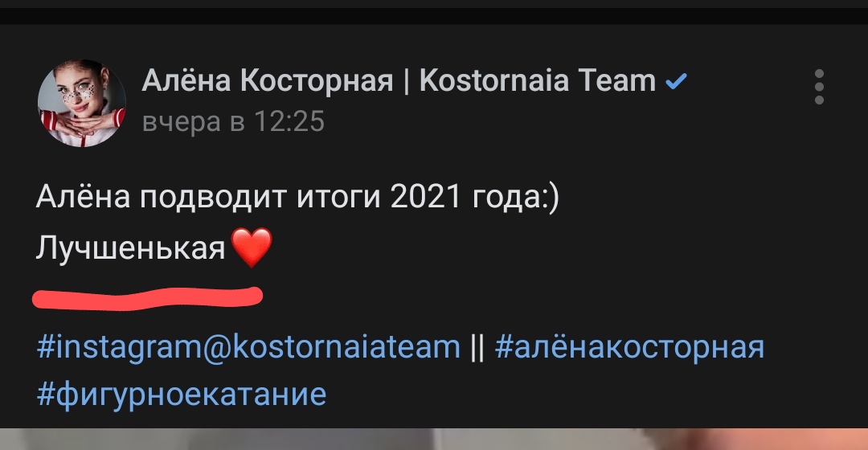This screenshot has height=450, width=868.
Task: Tap the || separator between hashtags
Action: click(x=477, y=348)
